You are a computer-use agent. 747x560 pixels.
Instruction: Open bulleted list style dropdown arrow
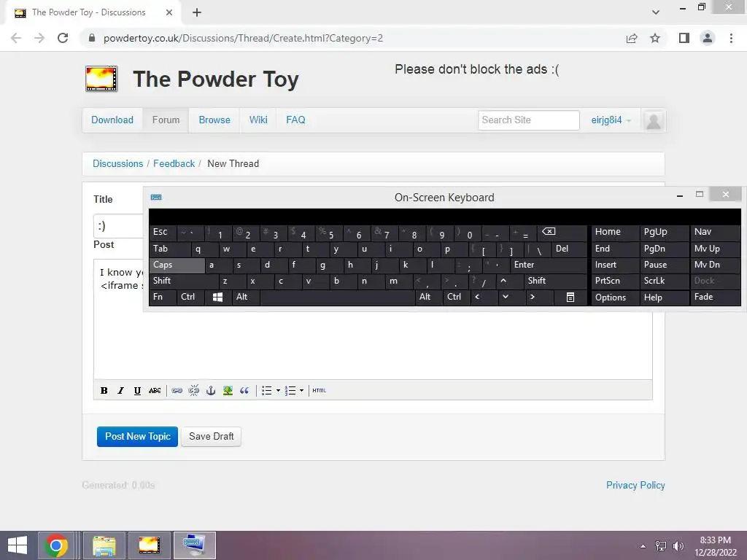(278, 391)
